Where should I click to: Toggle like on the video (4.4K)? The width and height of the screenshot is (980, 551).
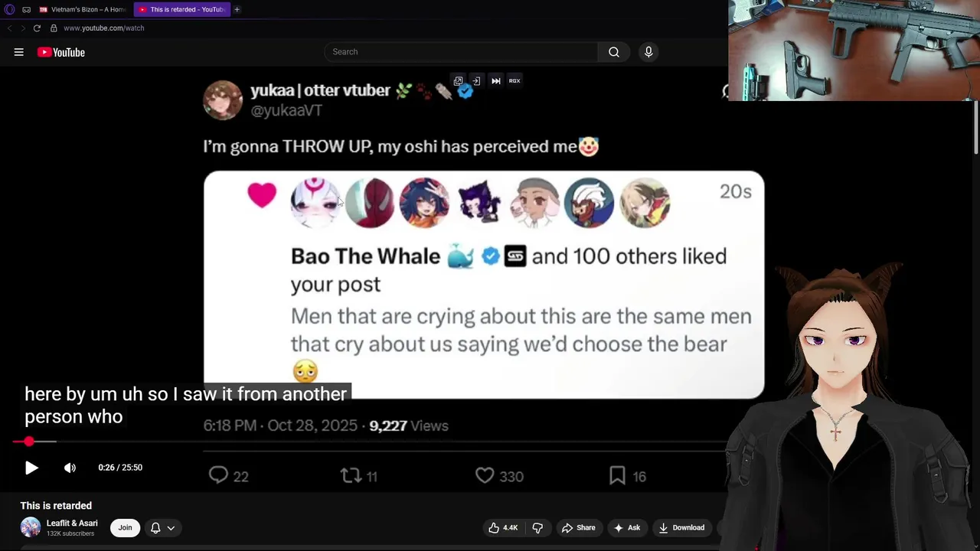pyautogui.click(x=503, y=527)
